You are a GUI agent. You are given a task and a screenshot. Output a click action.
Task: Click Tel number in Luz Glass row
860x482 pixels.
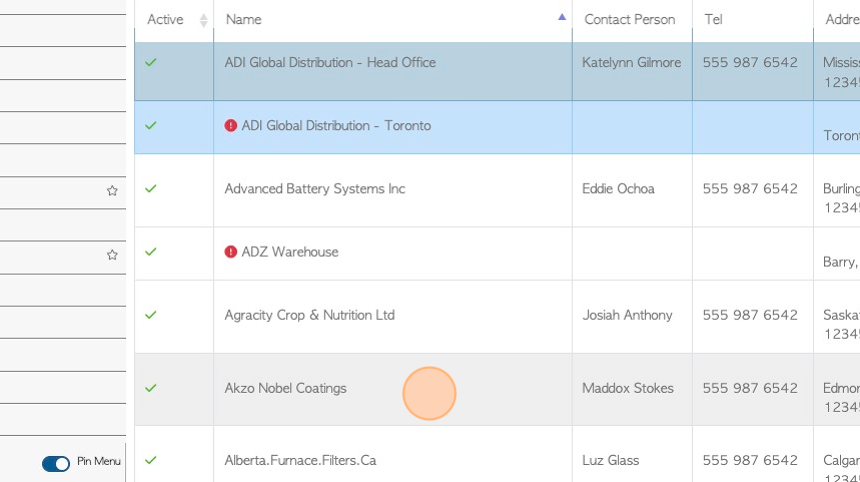(750, 460)
